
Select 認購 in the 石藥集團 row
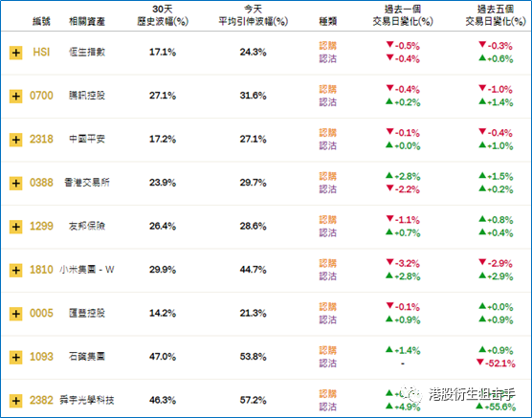[x=328, y=350]
